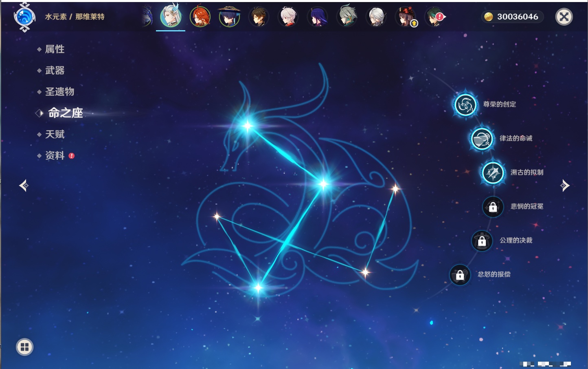Switch to the Zhongli avatar with brown hair
The width and height of the screenshot is (588, 369).
[x=259, y=17]
